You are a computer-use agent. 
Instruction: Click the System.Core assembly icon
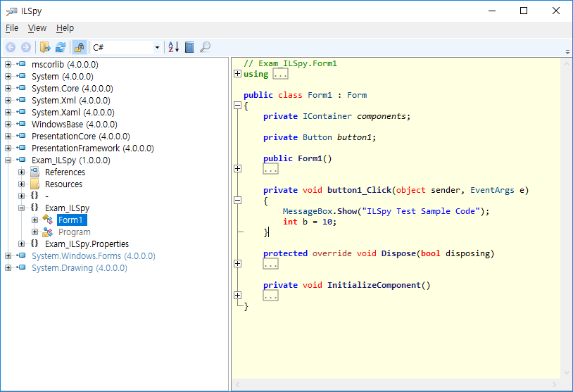(x=22, y=88)
